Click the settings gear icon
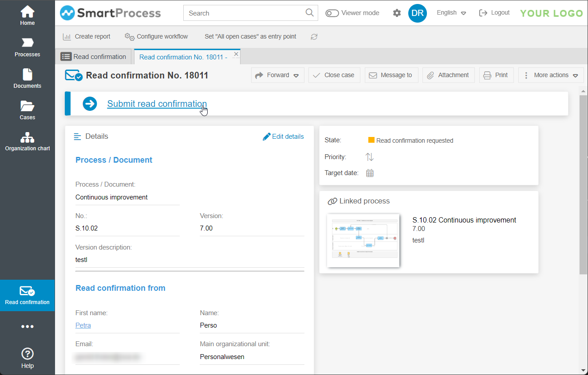This screenshot has width=588, height=375. click(x=397, y=13)
